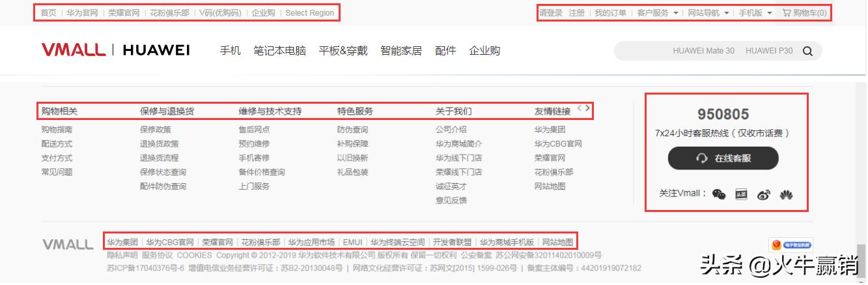Click the right arrow beside 友情链接
The height and width of the screenshot is (285, 868).
(587, 108)
